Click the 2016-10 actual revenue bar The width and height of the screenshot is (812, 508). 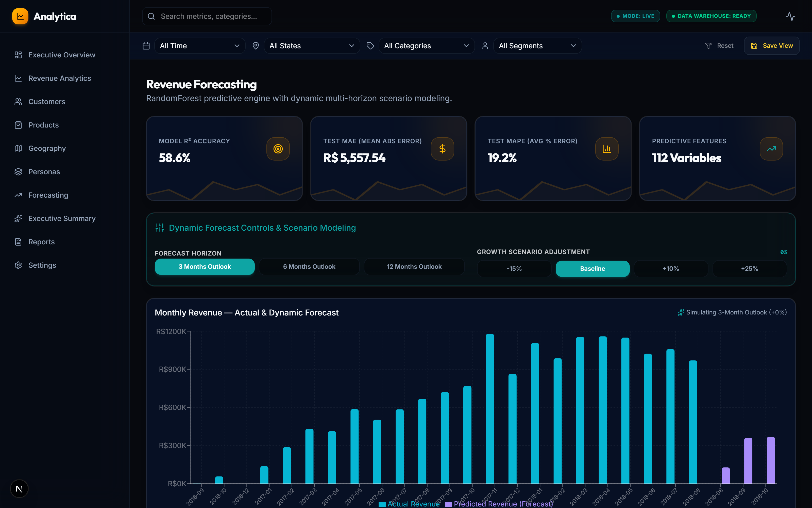[219, 480]
